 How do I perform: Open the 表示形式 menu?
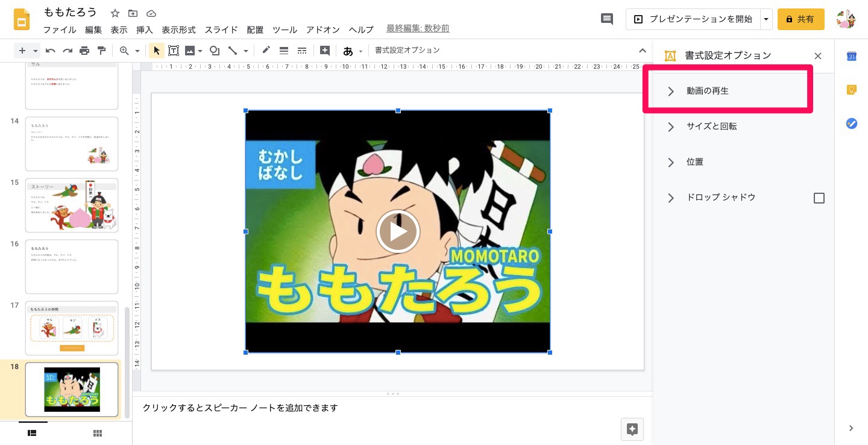click(x=179, y=30)
